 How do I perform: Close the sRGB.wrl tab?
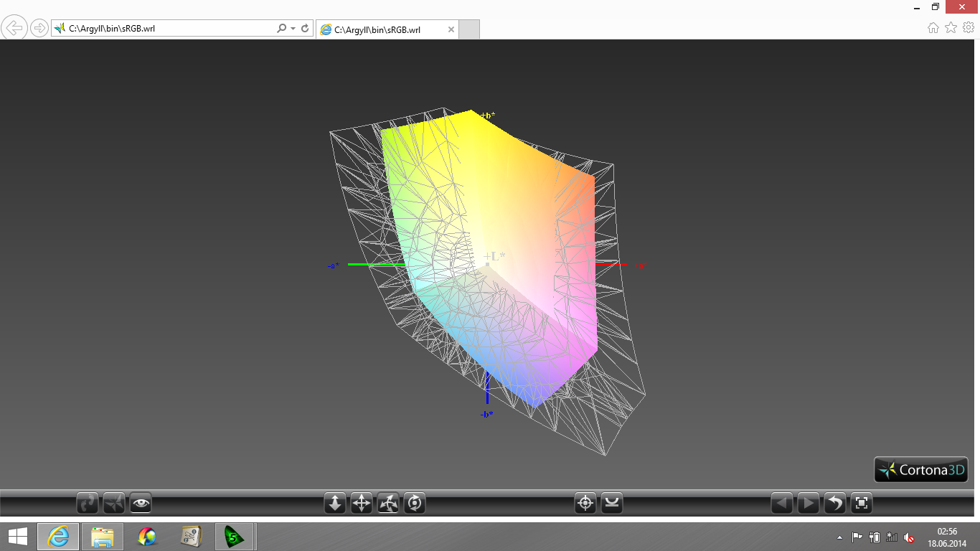click(x=451, y=29)
